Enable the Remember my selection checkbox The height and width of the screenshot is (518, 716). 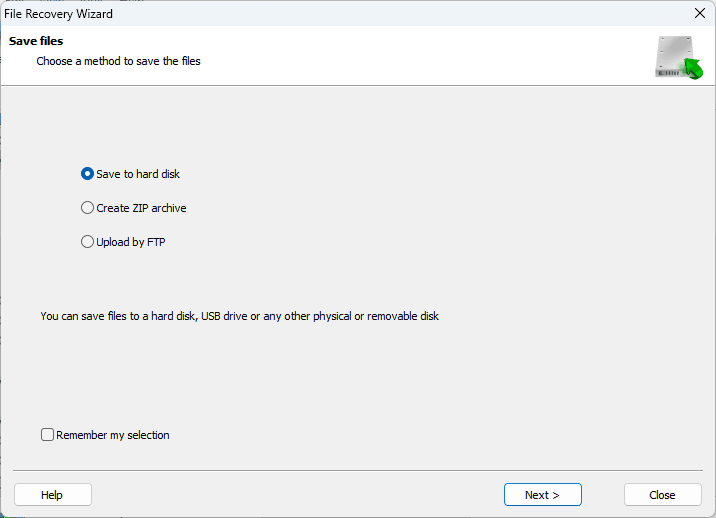click(47, 434)
